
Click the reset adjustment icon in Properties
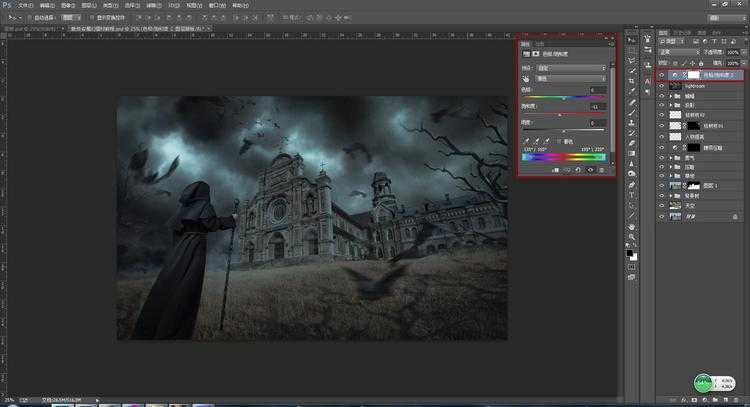(578, 169)
